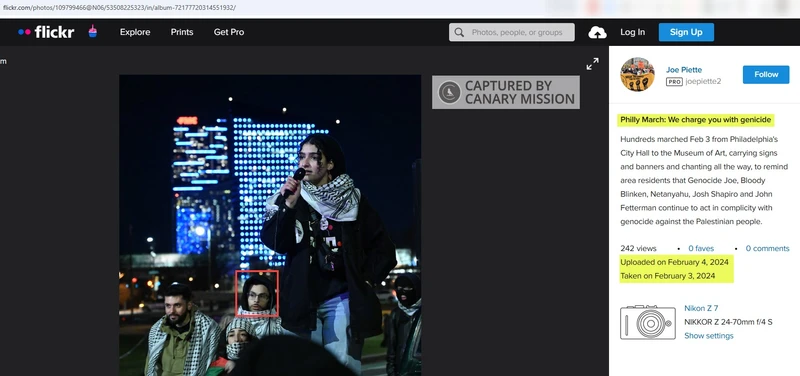This screenshot has width=800, height=376.
Task: Open Joe Piette's profile avatar
Action: pyautogui.click(x=637, y=74)
